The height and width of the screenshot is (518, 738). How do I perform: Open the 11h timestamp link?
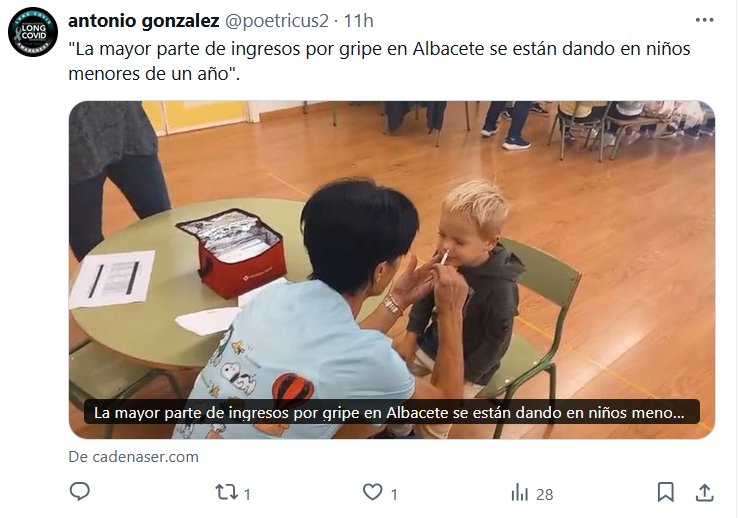coord(358,21)
